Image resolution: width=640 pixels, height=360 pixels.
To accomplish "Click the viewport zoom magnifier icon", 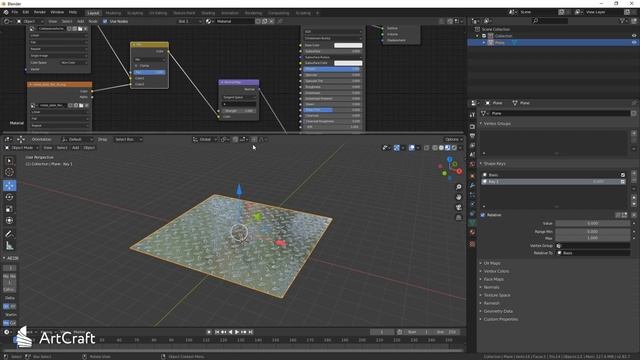I will click(x=459, y=187).
